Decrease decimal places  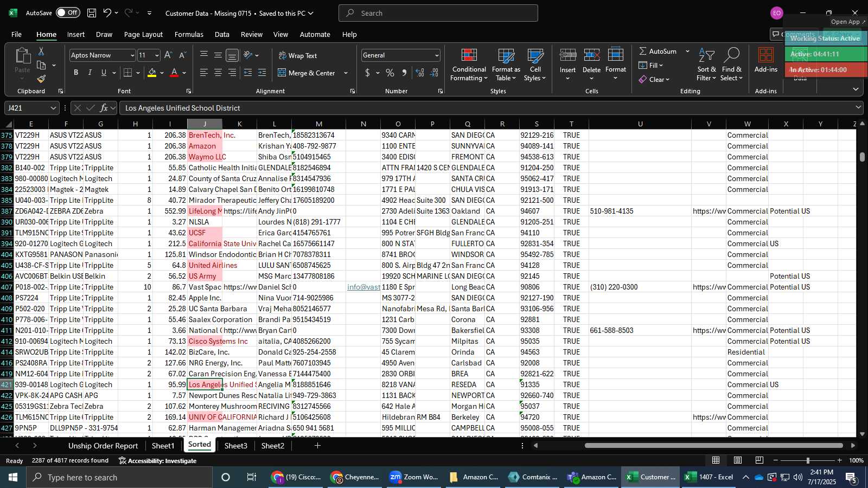434,73
